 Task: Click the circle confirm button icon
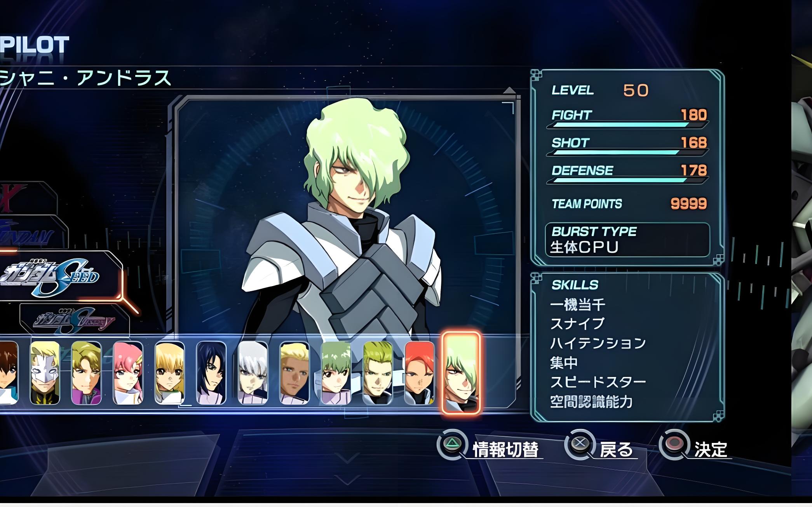click(x=674, y=444)
